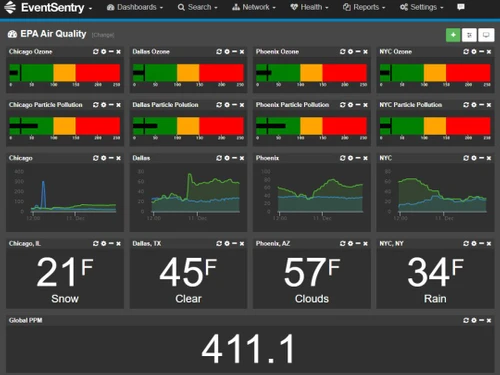This screenshot has width=500, height=375.
Task: Minimize the Phoenix Ozone widget
Action: pyautogui.click(x=358, y=52)
